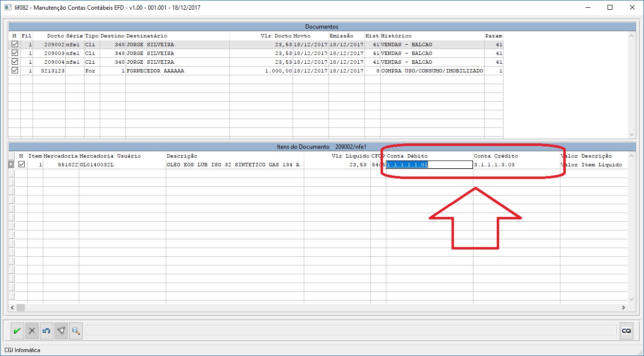Click in the Conta Débito field 1.1.1.1.1.01
The height and width of the screenshot is (356, 644).
pos(429,165)
